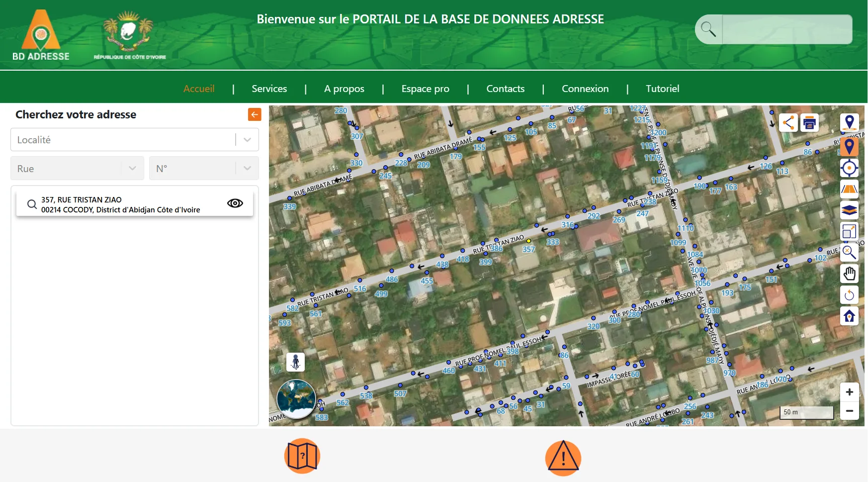This screenshot has height=482, width=868.
Task: Click the République de Côte d'Ivoire emblem
Action: 130,35
